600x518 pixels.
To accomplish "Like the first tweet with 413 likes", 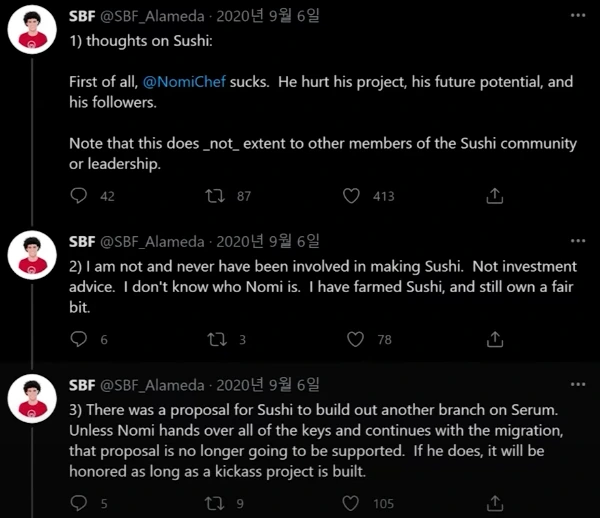I will 351,197.
